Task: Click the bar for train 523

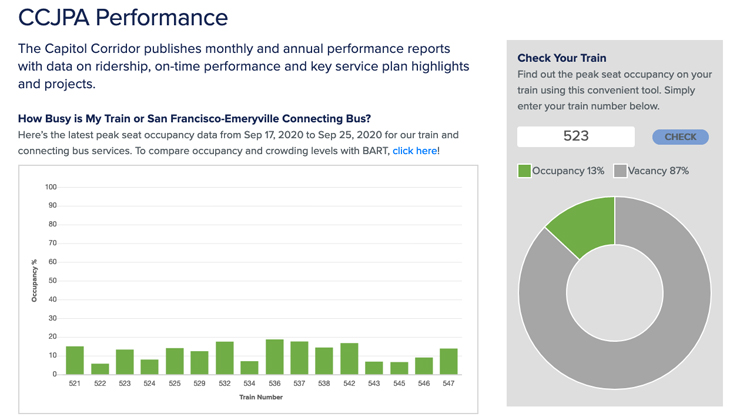Action: [x=125, y=362]
